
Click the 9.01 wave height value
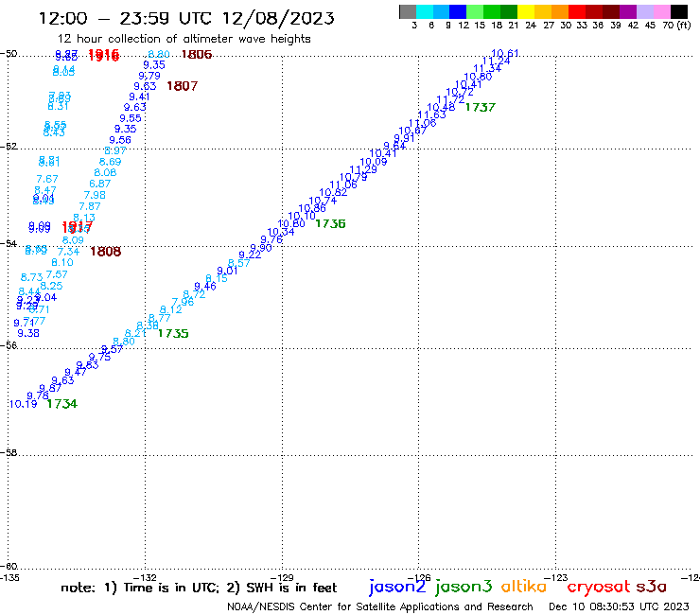coord(227,271)
